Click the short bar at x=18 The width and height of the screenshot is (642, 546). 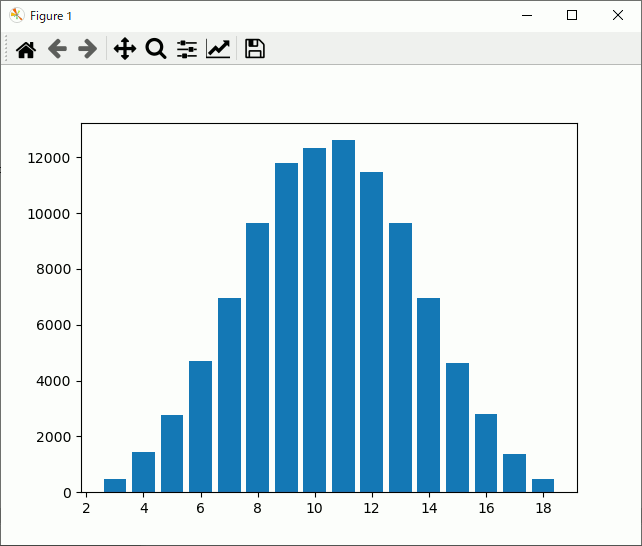tap(543, 485)
